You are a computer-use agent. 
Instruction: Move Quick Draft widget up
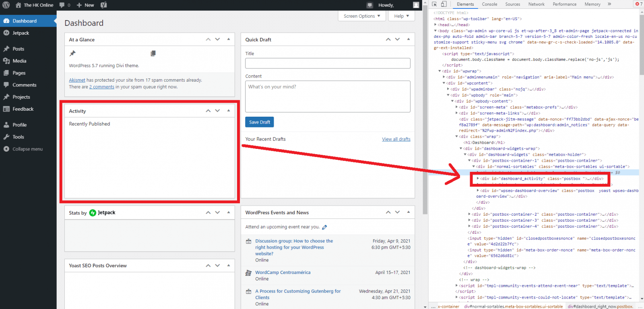(388, 39)
